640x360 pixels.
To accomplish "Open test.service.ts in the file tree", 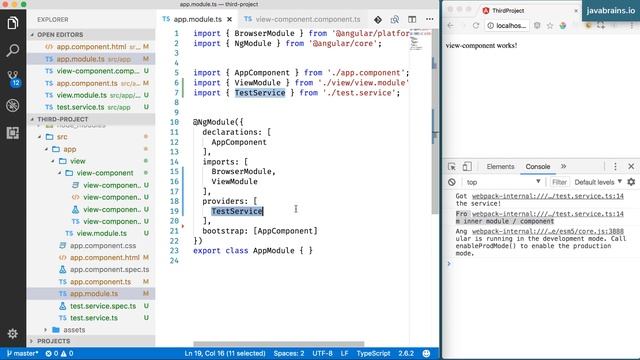I will [x=91, y=318].
